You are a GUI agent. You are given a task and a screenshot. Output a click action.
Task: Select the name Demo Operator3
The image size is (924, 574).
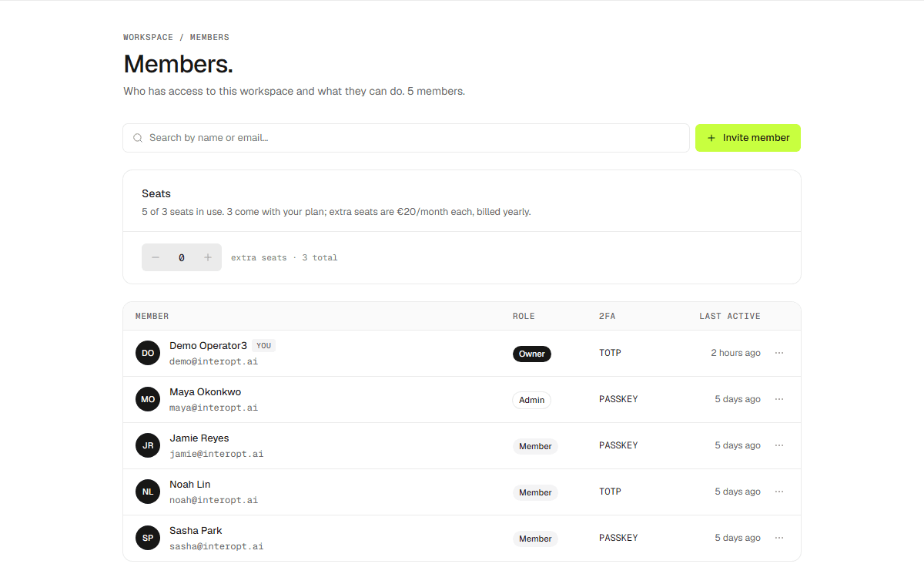click(208, 345)
